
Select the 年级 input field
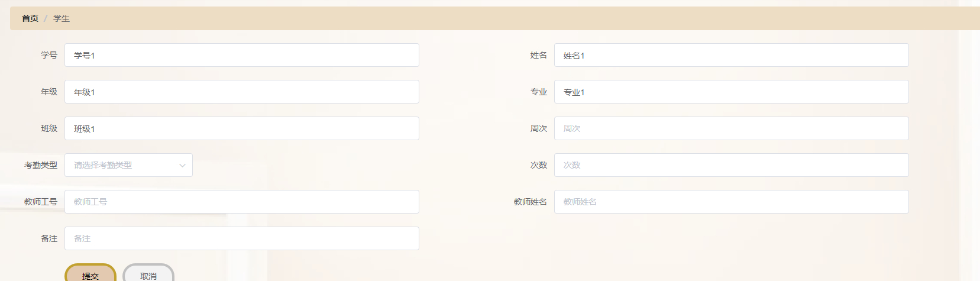(241, 92)
